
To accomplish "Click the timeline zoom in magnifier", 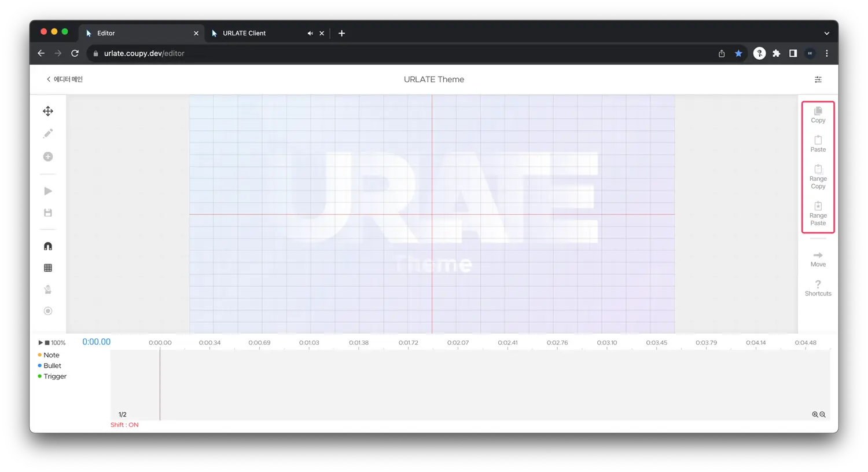I will coord(815,415).
